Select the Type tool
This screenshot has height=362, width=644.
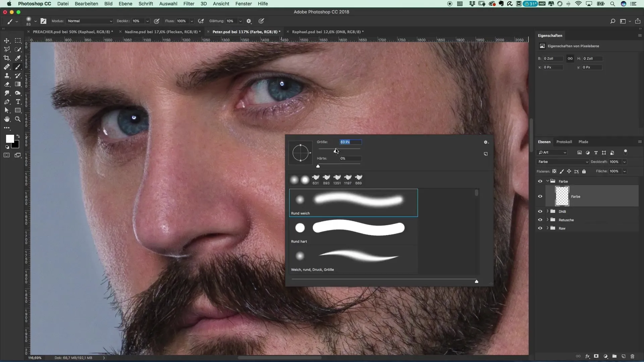18,102
